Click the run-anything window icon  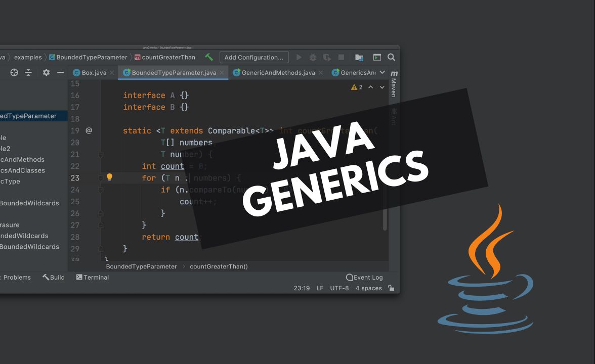(x=377, y=57)
